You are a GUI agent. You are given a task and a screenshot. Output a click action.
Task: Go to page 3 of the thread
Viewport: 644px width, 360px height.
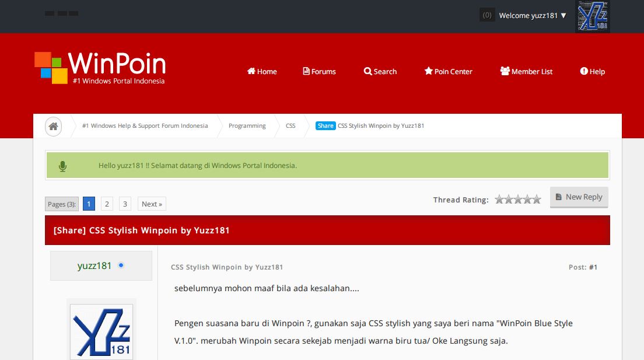125,204
